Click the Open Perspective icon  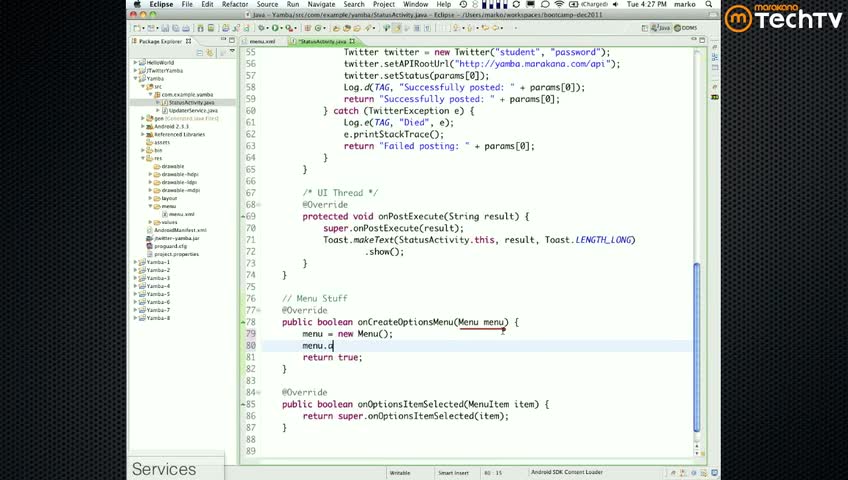[645, 28]
